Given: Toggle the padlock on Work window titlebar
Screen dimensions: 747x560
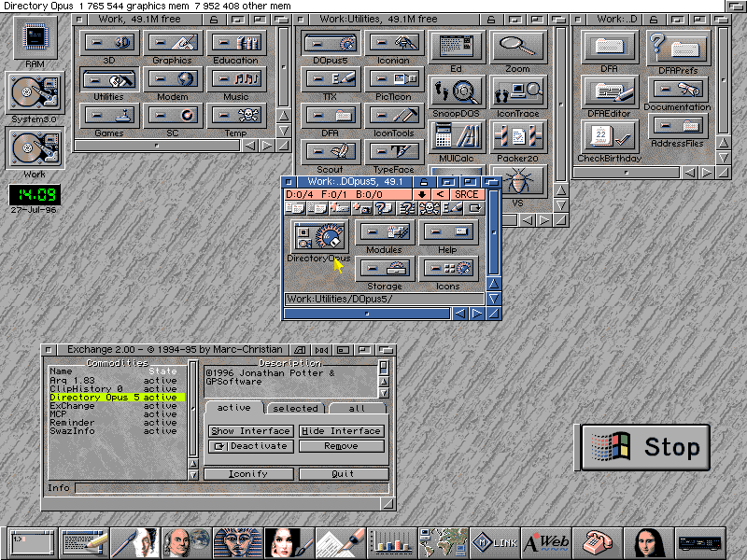Looking at the screenshot, I should (x=214, y=20).
